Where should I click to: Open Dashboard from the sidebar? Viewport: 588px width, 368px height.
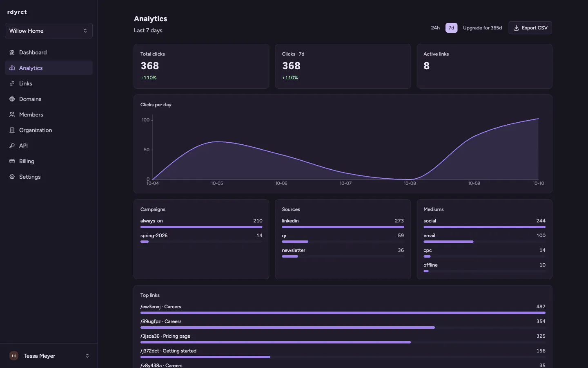click(49, 52)
